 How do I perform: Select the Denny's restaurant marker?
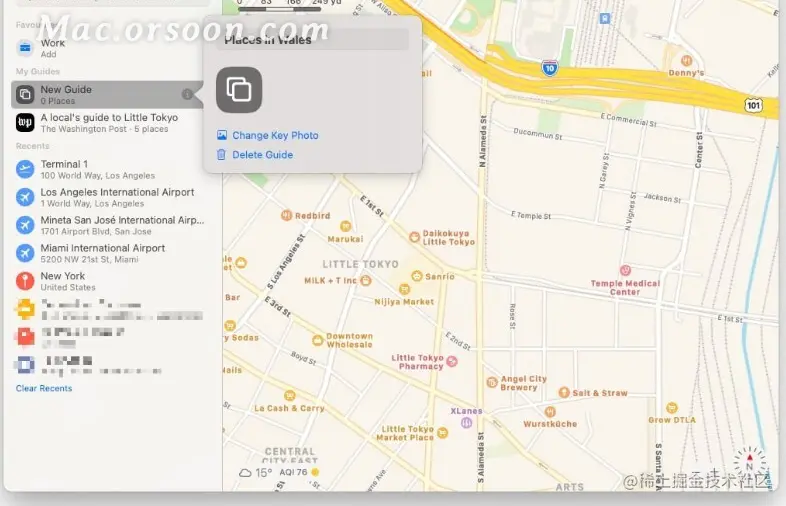pos(687,61)
